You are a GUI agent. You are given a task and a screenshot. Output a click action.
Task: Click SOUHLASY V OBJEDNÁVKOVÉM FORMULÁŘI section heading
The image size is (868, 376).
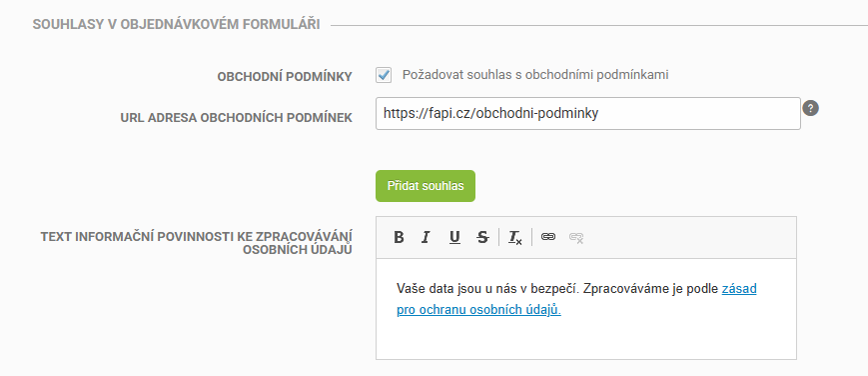point(176,25)
